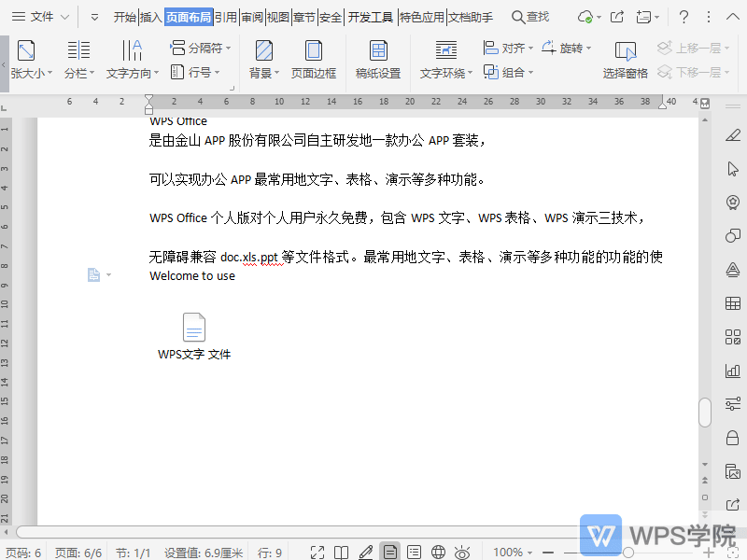Viewport: 747px width, 560px height.
Task: Toggle eye protection mode
Action: pyautogui.click(x=462, y=553)
